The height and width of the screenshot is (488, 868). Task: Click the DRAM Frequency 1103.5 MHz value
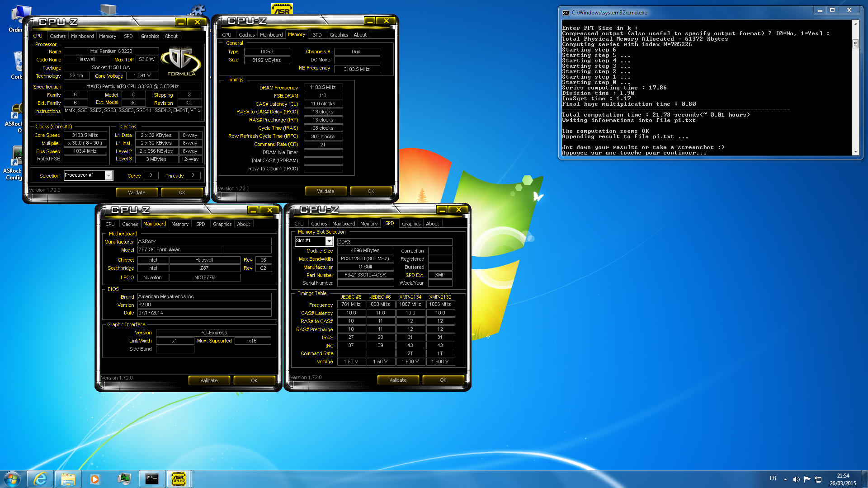tap(323, 88)
